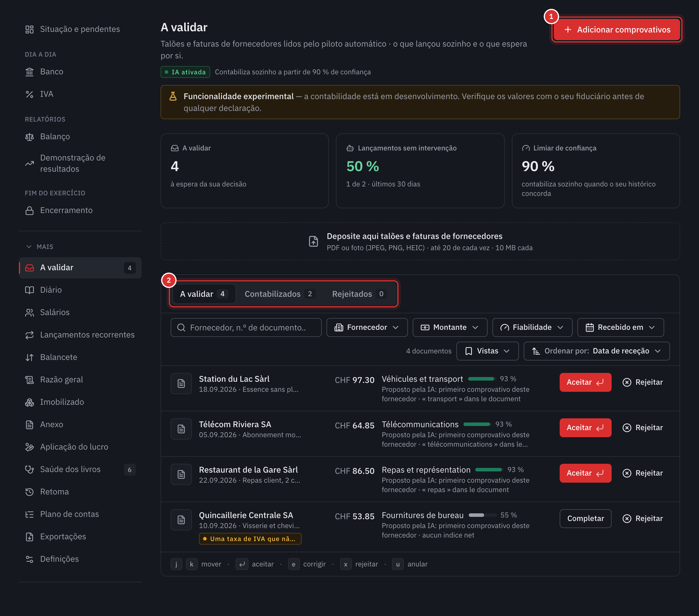Screen dimensions: 699x616
Task: Change Ordenar por Data de receção
Action: pos(596,351)
